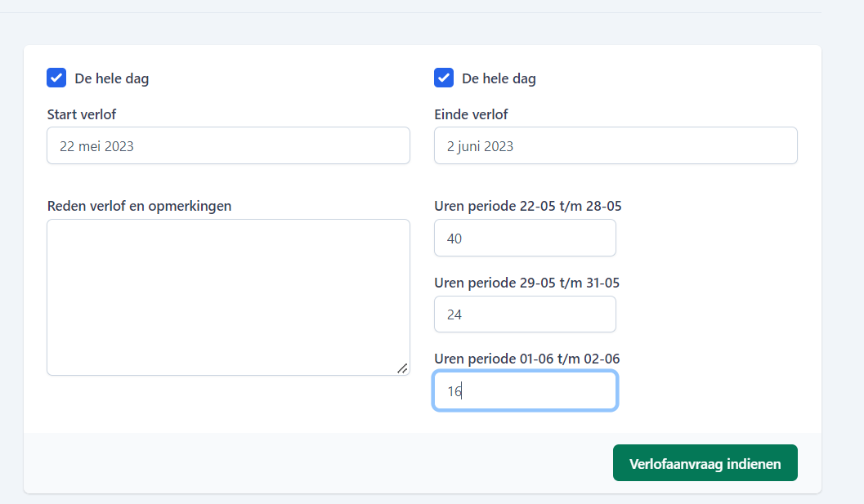Untick the checkbox above Start verlof
Screen dimensions: 864x504
pyautogui.click(x=56, y=78)
